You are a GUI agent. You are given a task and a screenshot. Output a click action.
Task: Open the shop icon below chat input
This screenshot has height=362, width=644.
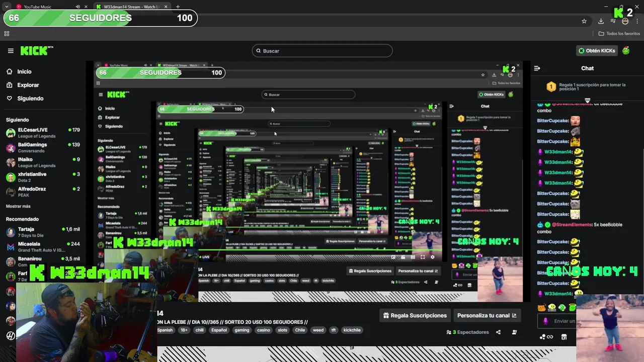[564, 337]
